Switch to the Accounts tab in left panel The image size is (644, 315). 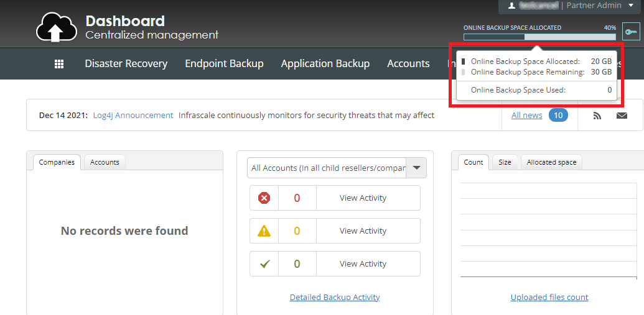click(x=105, y=162)
